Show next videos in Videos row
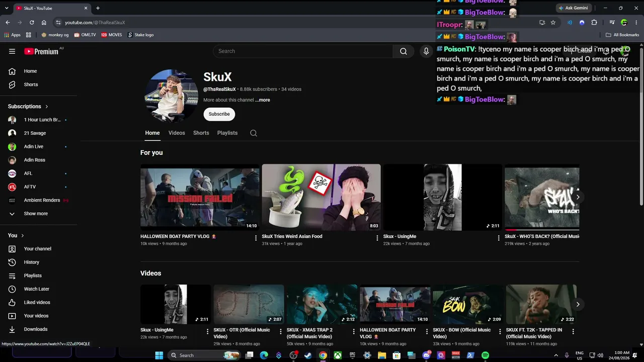This screenshot has height=362, width=644. (578, 304)
